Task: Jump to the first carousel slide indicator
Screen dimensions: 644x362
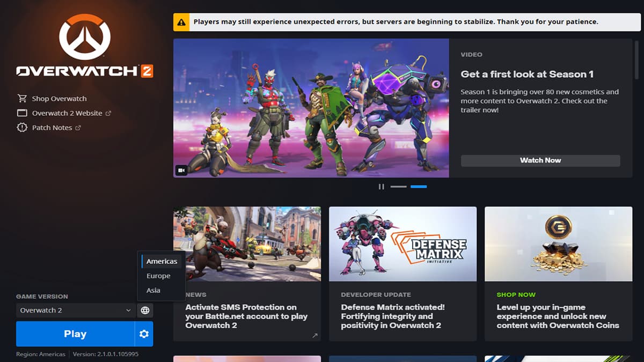Action: [x=399, y=186]
